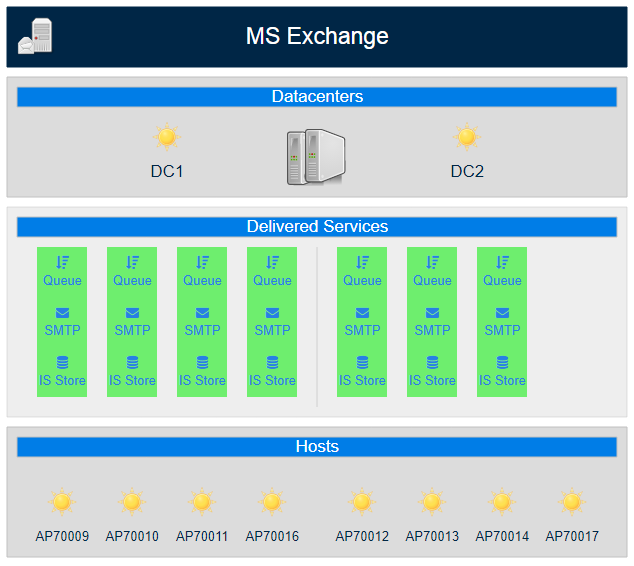Screen dimensions: 634x566
Task: Click the DC1 sun status icon
Action: (167, 137)
